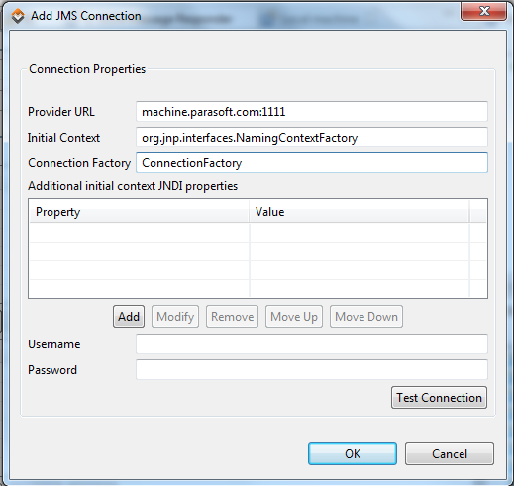Viewport: 514px width, 486px height.
Task: Click the Parasoft icon in title bar
Action: pos(18,16)
